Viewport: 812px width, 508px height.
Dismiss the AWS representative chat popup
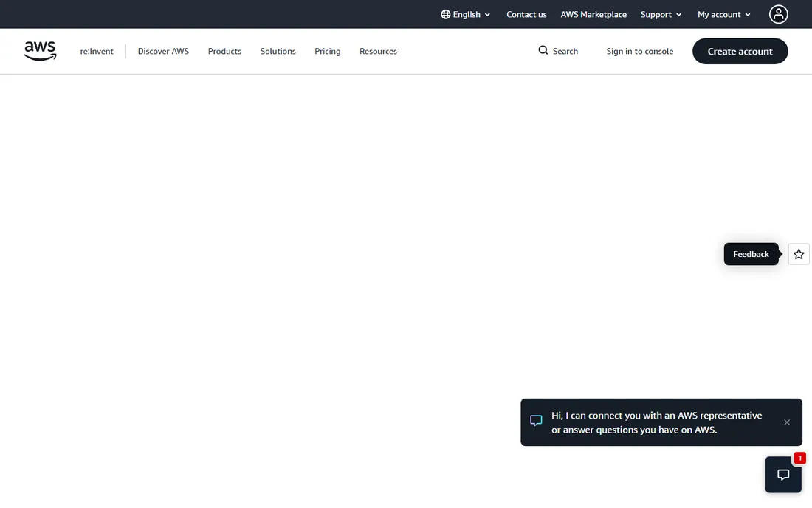pos(787,422)
